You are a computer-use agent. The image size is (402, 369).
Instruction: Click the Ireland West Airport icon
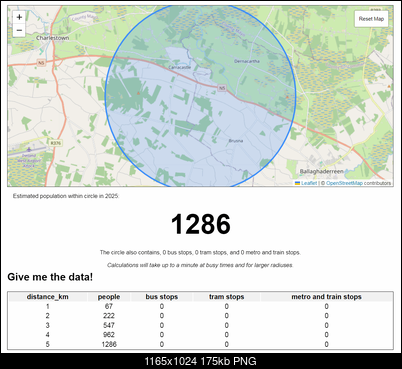point(29,149)
